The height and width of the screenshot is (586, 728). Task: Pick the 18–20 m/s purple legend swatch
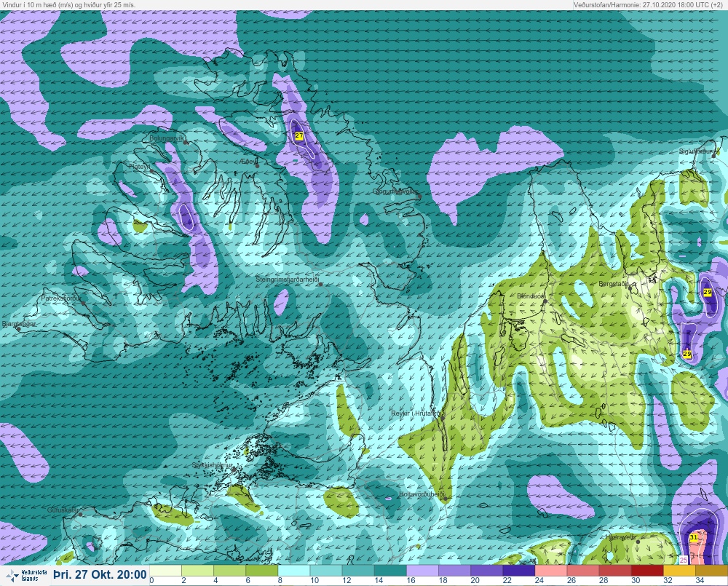point(454,571)
